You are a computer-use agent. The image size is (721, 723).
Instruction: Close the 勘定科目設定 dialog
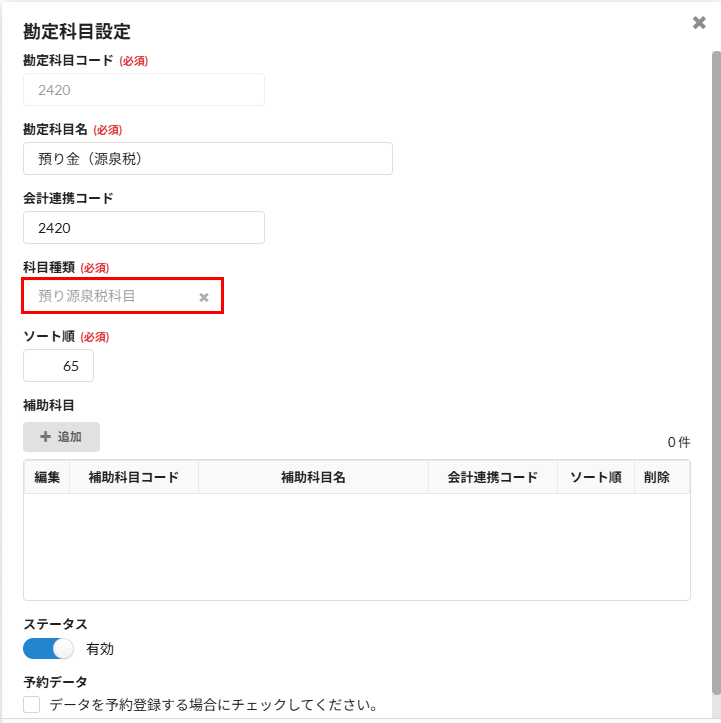click(699, 23)
